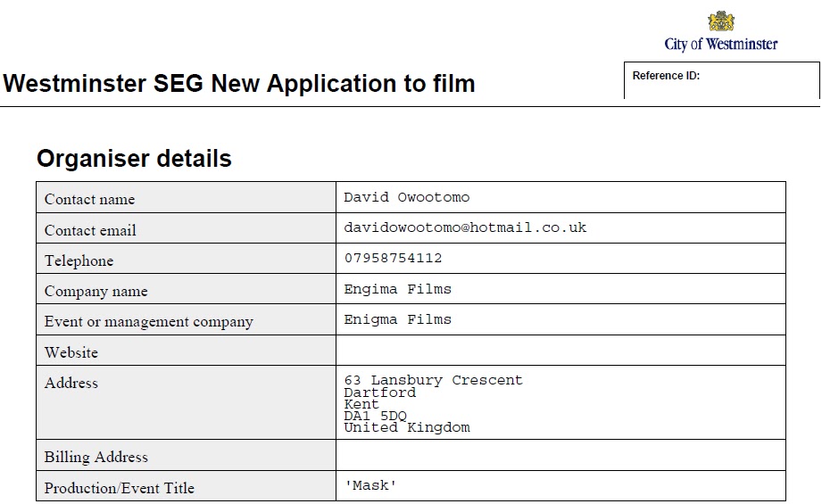The width and height of the screenshot is (822, 504).
Task: Click the Website label cell
Action: pyautogui.click(x=187, y=350)
